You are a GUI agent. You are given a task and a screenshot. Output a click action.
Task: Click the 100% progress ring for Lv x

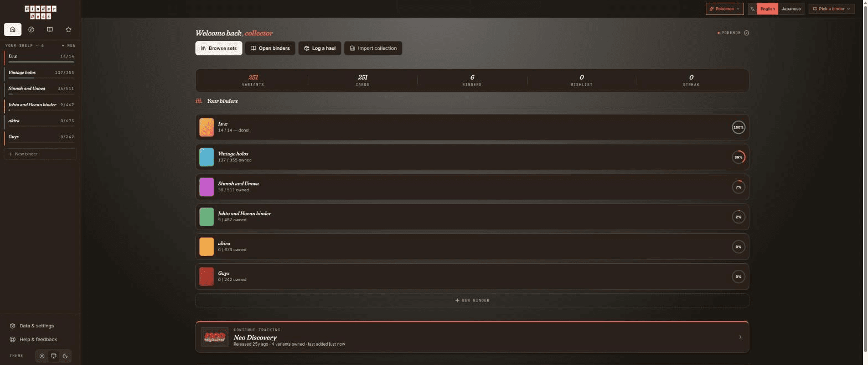click(x=738, y=127)
